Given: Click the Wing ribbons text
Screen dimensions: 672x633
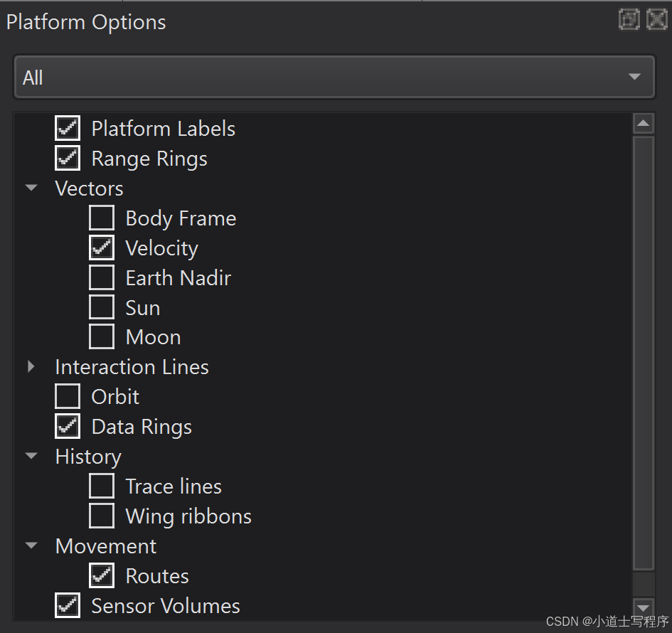Looking at the screenshot, I should 188,517.
